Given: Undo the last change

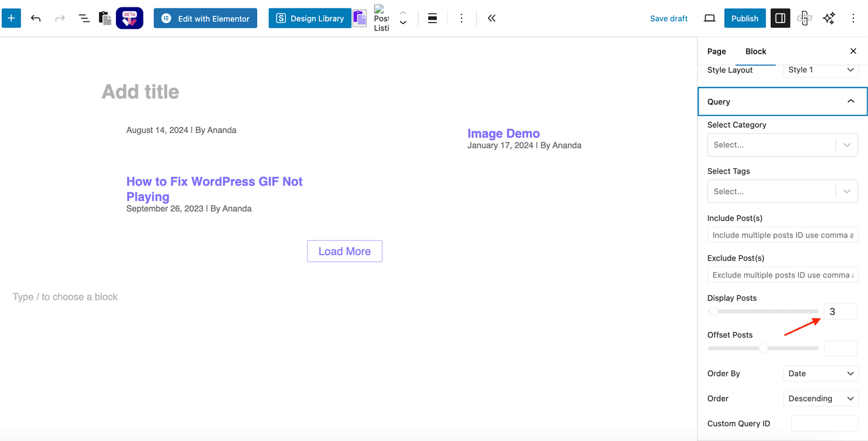Looking at the screenshot, I should 36,18.
